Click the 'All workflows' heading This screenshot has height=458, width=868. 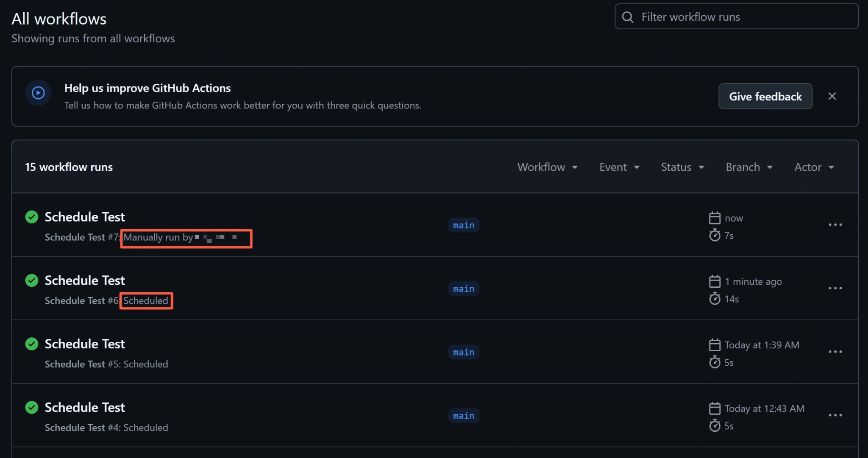pyautogui.click(x=59, y=19)
